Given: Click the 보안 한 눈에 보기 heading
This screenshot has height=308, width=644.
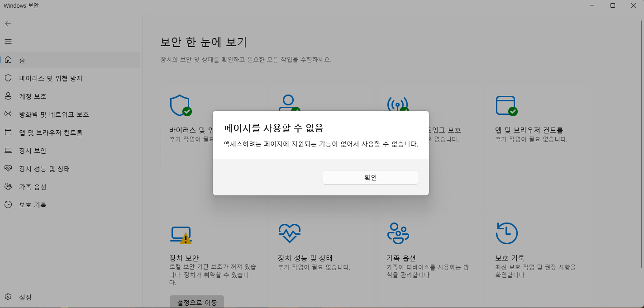Looking at the screenshot, I should [x=204, y=43].
